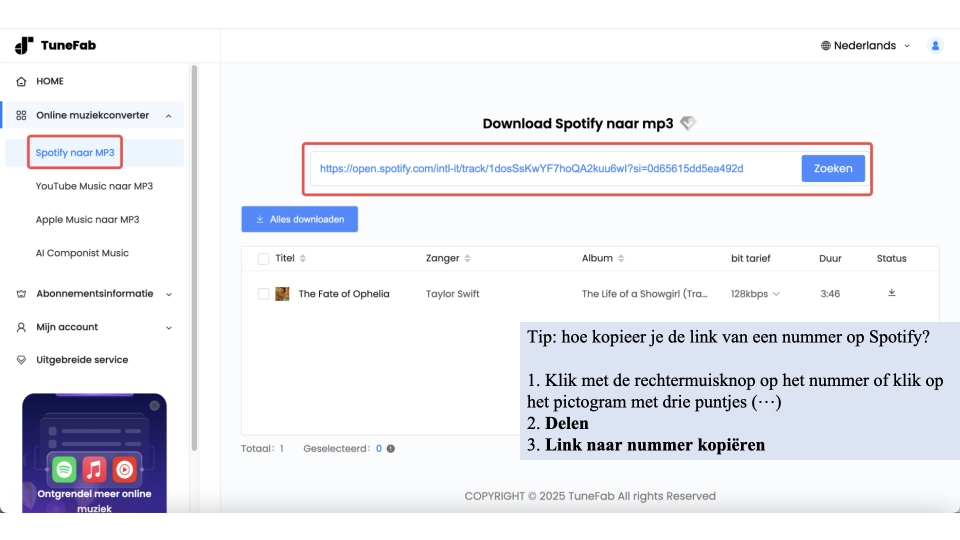Check the box for The Fate of Ophelia

263,294
